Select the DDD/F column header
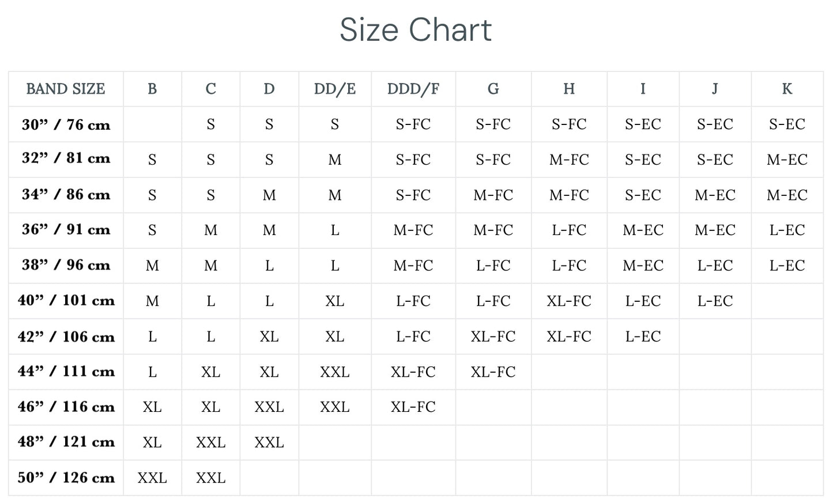 click(413, 89)
